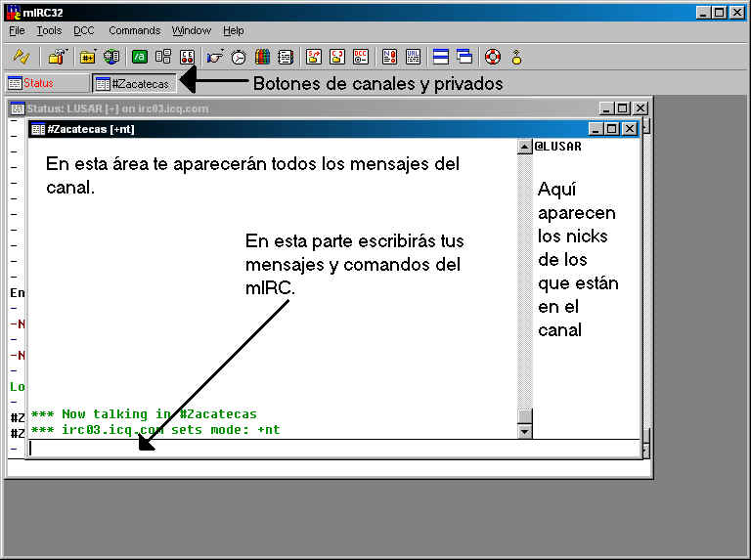Open help via the lifebuoy icon
Viewport: 751px width, 560px height.
493,57
